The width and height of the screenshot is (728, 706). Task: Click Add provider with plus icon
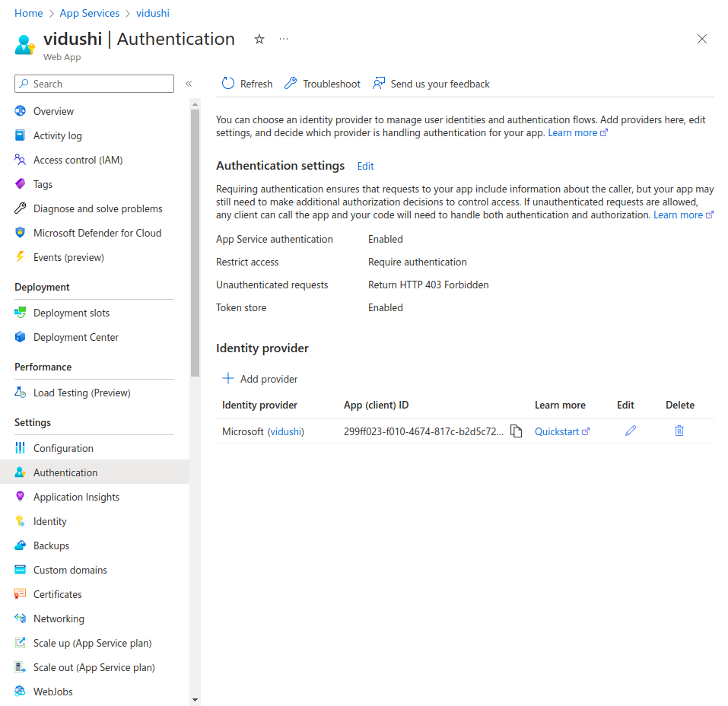click(x=260, y=379)
